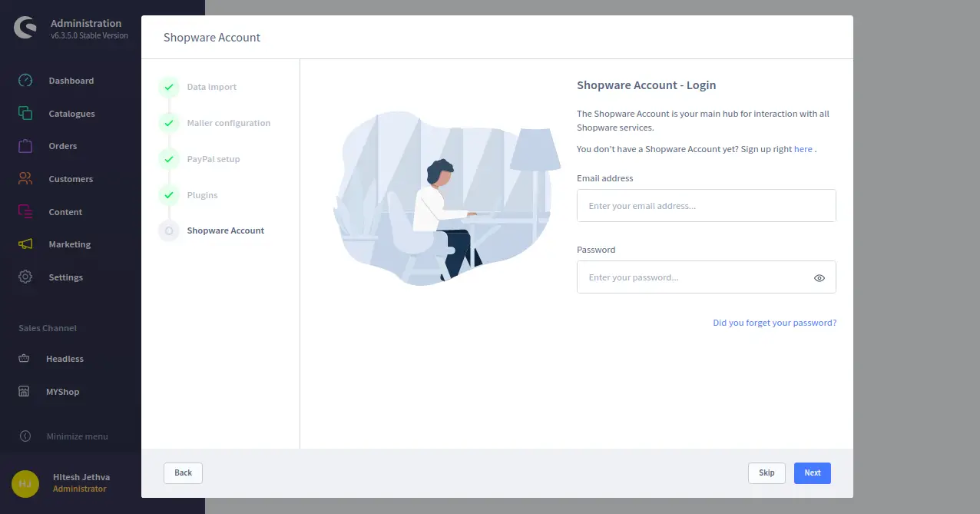Click the Shopware Account modal title
The height and width of the screenshot is (514, 980).
(212, 37)
